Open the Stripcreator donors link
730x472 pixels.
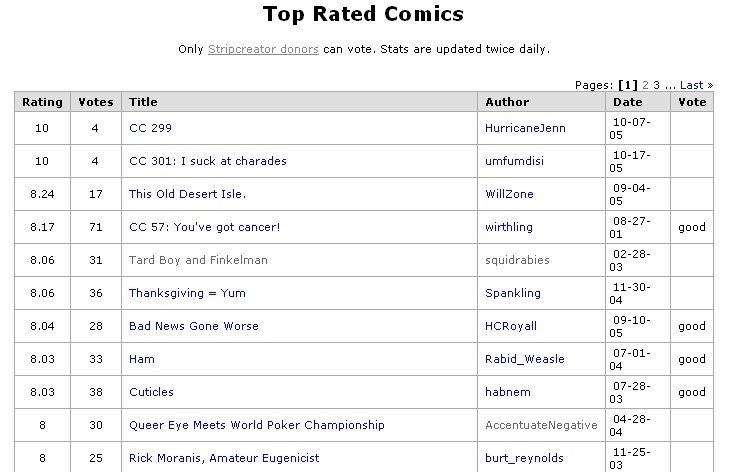coord(263,49)
